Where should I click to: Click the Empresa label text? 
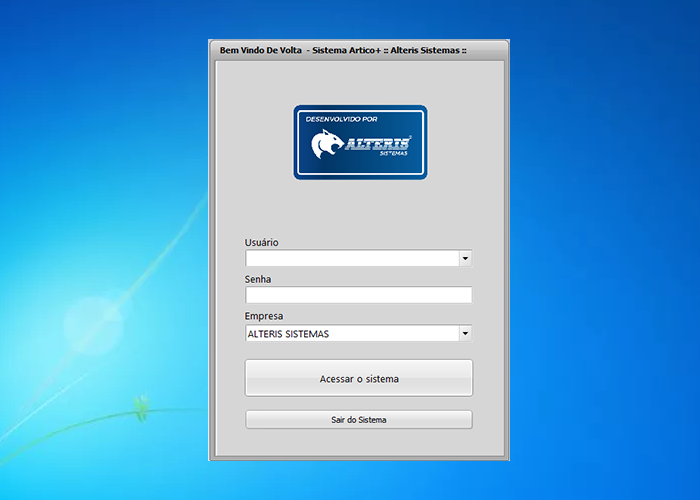[263, 316]
